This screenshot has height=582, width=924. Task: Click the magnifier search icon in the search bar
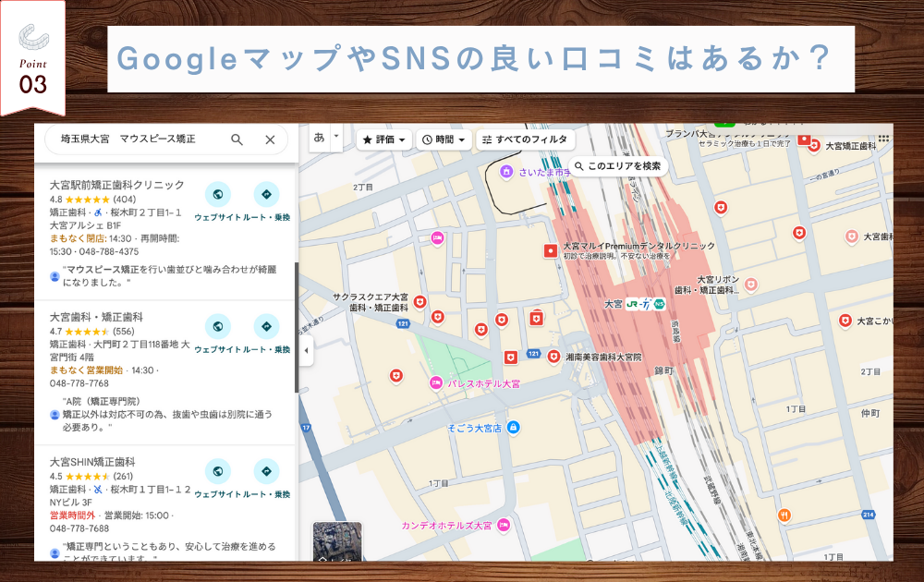237,139
